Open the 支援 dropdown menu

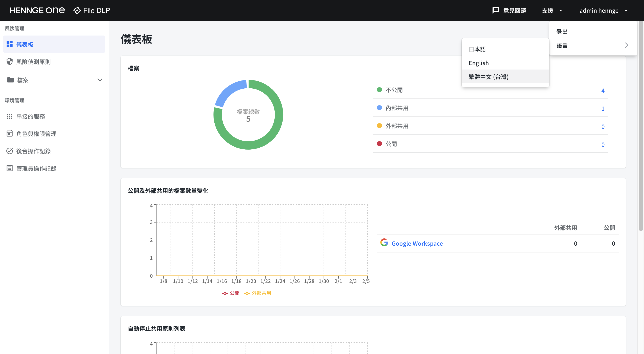[x=552, y=11]
